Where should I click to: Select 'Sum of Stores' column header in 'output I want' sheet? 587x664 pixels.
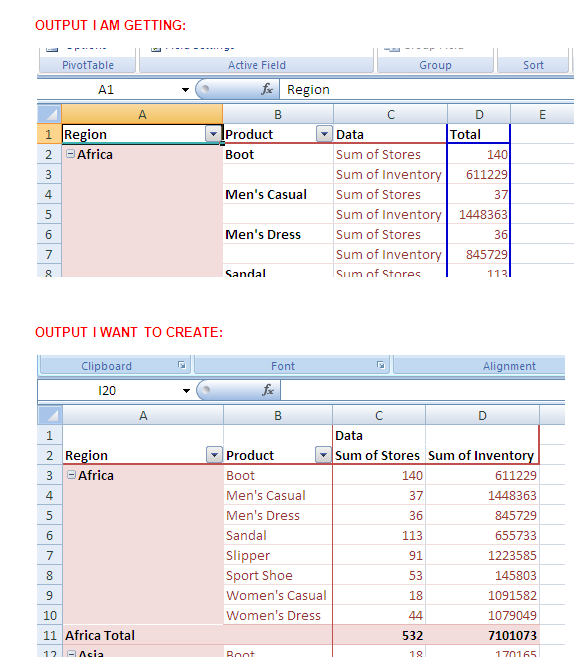379,456
